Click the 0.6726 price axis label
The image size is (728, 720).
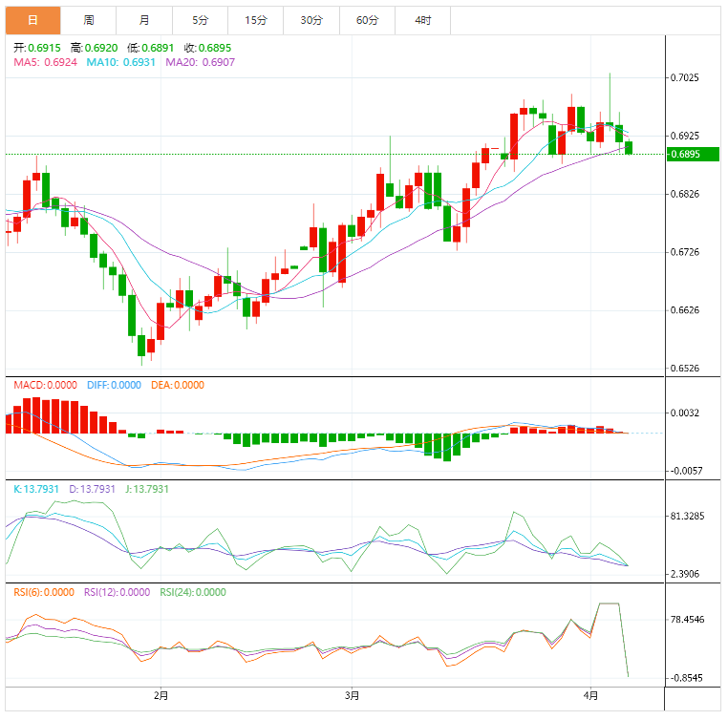685,252
